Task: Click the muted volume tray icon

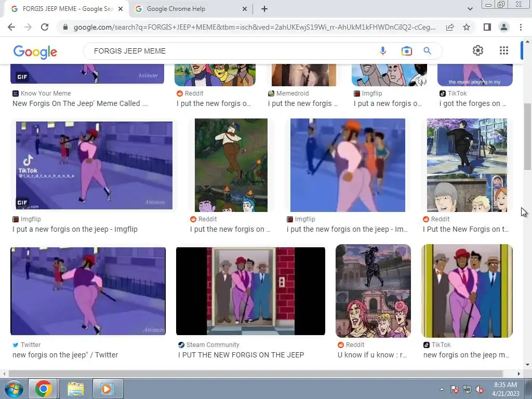Action: point(480,389)
